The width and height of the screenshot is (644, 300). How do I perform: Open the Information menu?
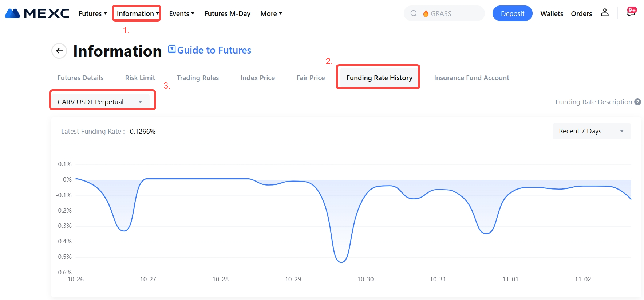coord(137,13)
